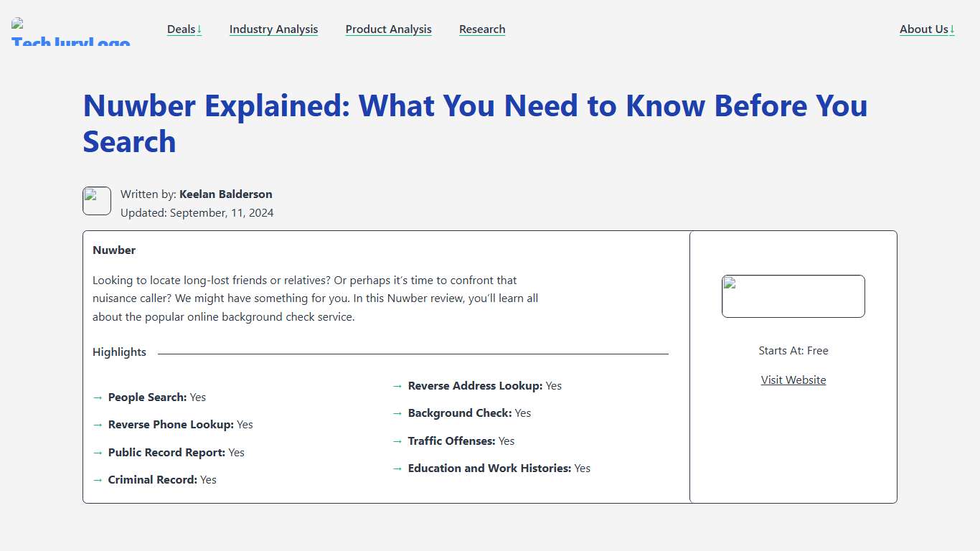Click the Starts At: Free label
Screen dimensions: 980x551
point(793,350)
